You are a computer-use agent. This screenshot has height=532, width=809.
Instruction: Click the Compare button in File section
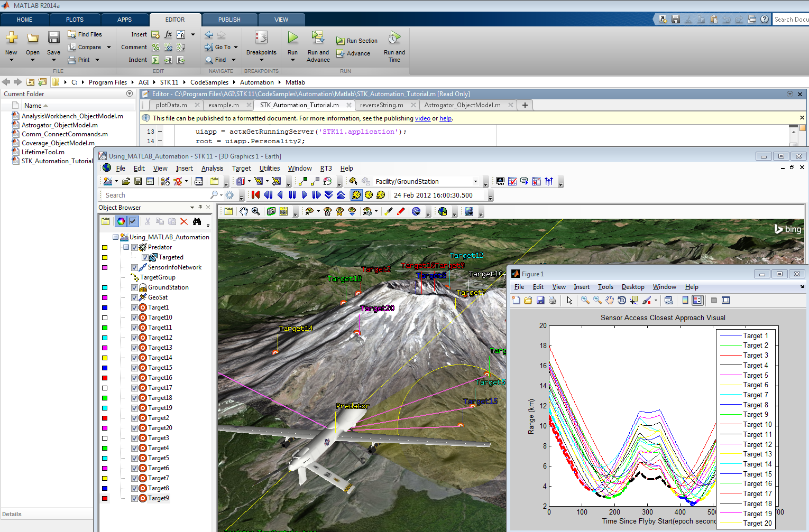click(85, 47)
